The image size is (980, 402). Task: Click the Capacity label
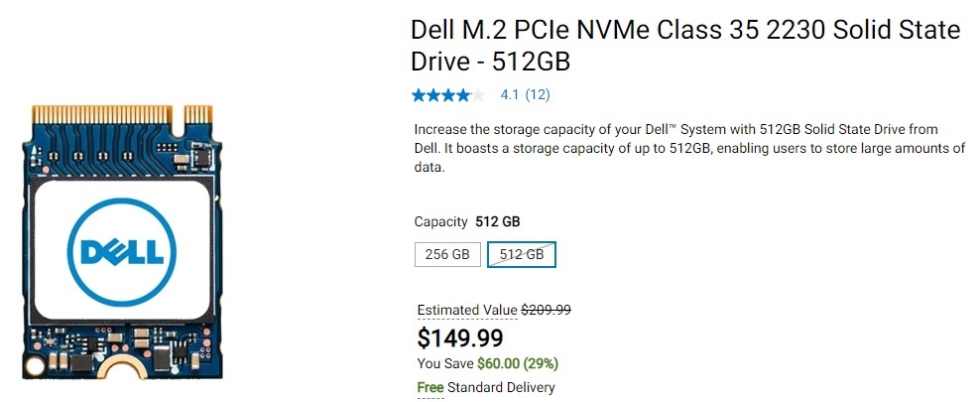[x=440, y=221]
